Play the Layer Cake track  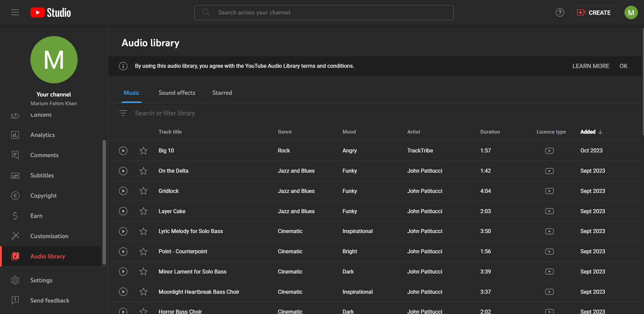pos(123,211)
